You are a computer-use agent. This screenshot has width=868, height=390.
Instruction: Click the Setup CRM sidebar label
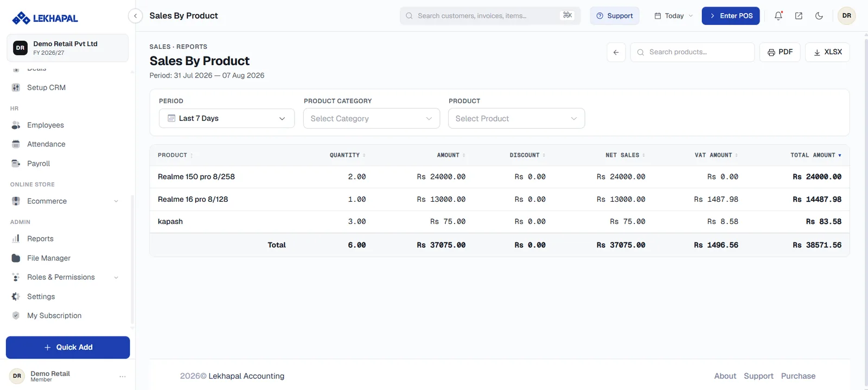pyautogui.click(x=47, y=87)
